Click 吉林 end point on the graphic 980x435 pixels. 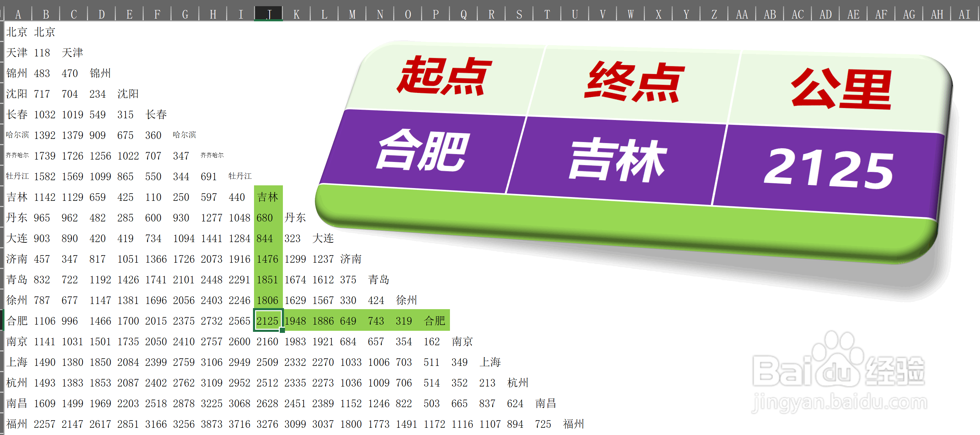tap(618, 160)
